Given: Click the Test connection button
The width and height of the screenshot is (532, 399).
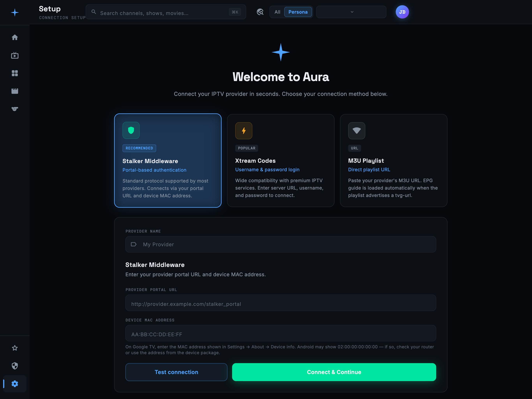Looking at the screenshot, I should [176, 372].
